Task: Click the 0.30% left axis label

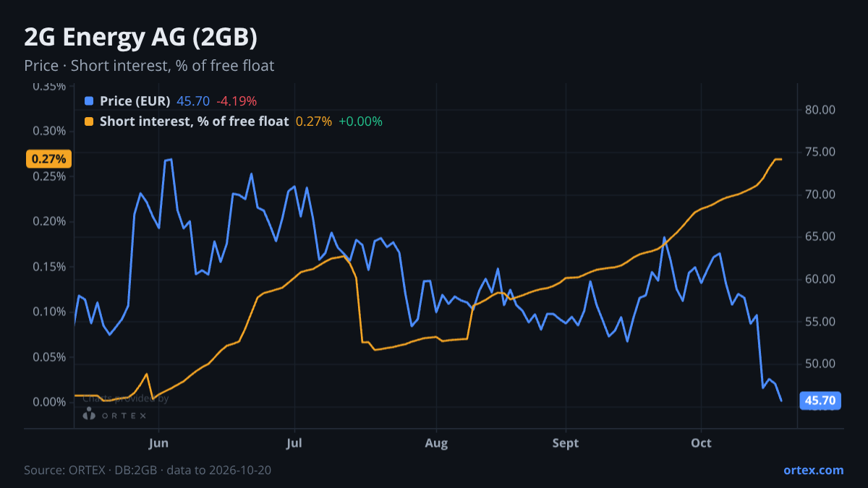Action: point(50,131)
